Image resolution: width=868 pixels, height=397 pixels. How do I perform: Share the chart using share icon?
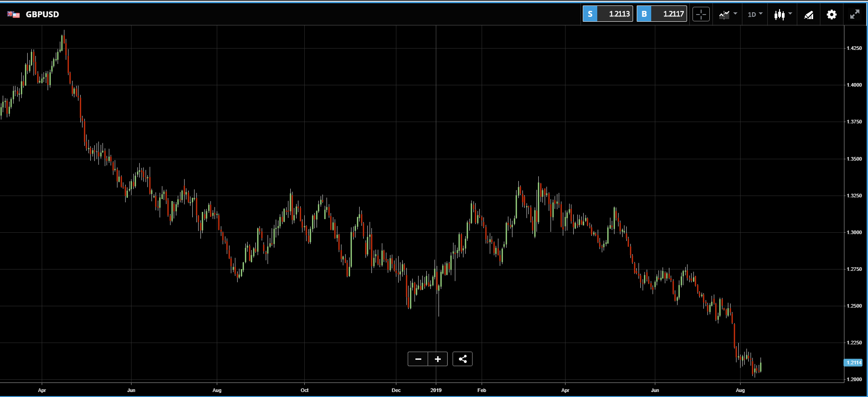pyautogui.click(x=463, y=359)
